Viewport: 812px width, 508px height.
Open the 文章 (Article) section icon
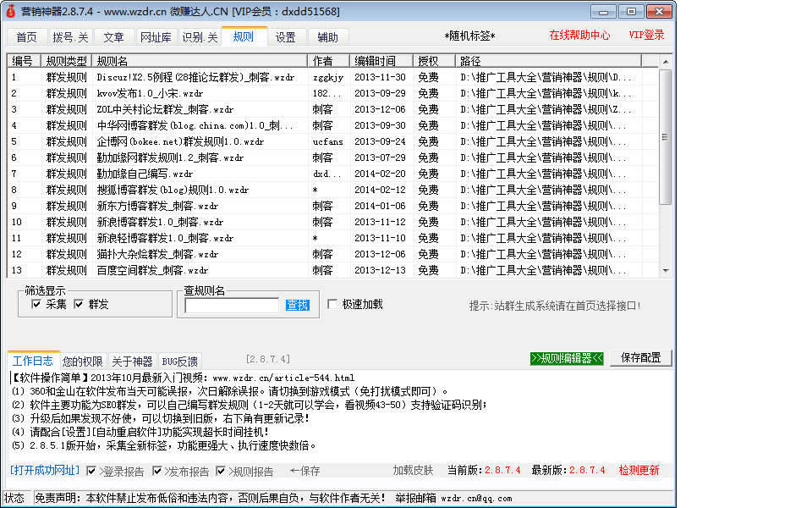coord(114,36)
